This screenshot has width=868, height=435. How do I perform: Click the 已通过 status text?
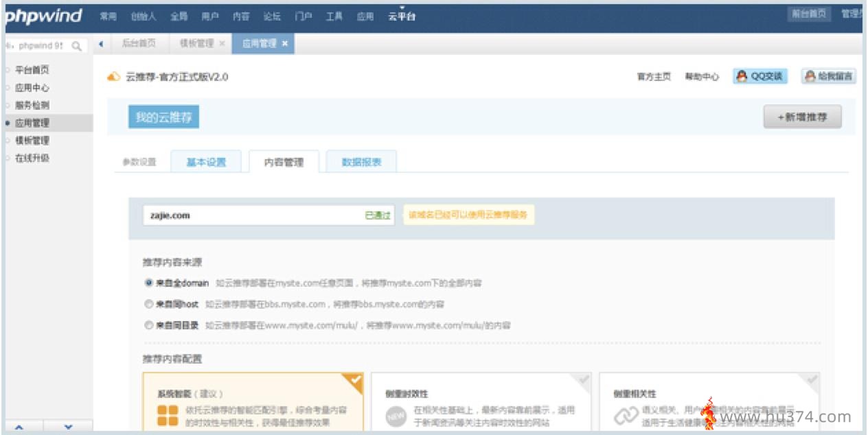tap(378, 215)
